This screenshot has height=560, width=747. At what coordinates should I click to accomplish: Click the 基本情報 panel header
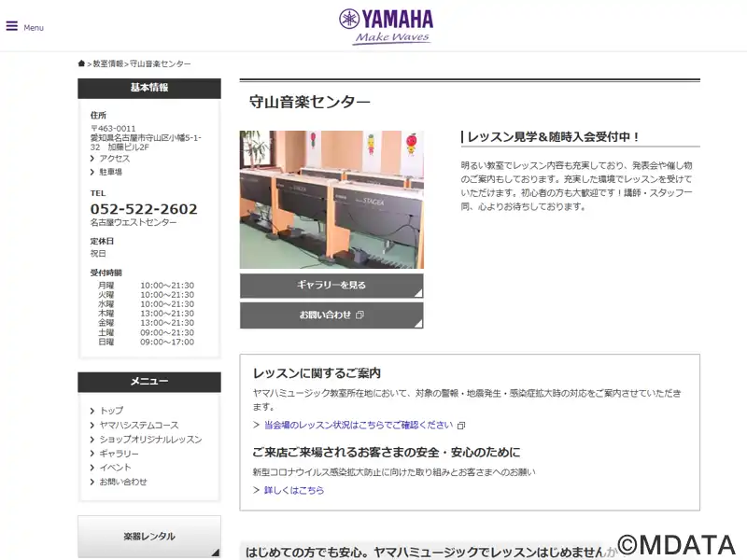click(x=149, y=88)
